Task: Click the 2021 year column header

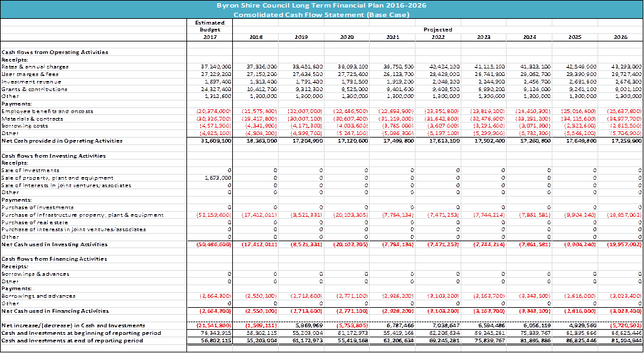Action: coord(393,36)
